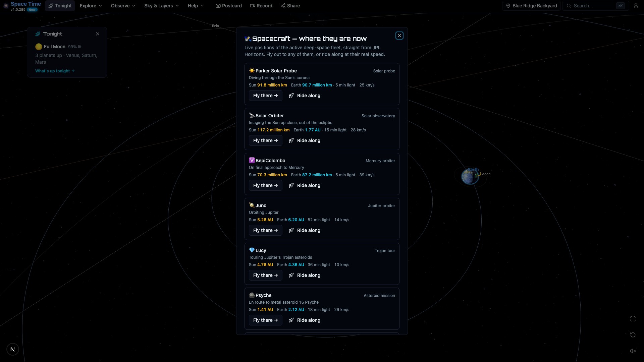Screen dimensions: 644x362
Task: Click the ⌘K shortcut badge
Action: coord(621,6)
